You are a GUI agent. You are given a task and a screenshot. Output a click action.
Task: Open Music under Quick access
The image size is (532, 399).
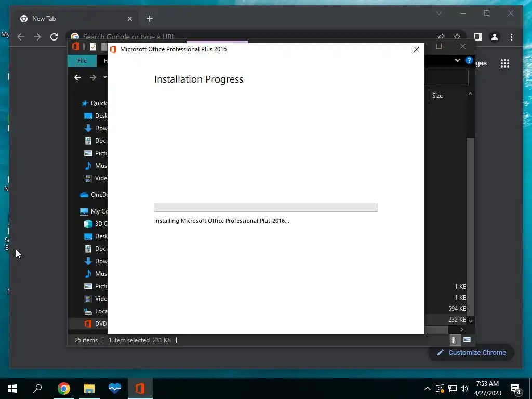pos(96,166)
